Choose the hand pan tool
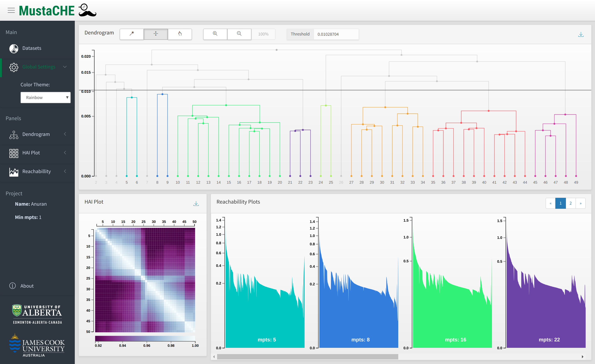The height and width of the screenshot is (364, 595). (180, 34)
